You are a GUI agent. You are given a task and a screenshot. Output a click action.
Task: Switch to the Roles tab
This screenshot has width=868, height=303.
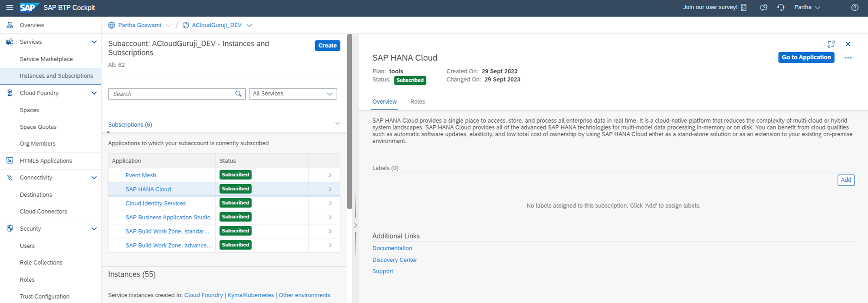click(x=417, y=101)
